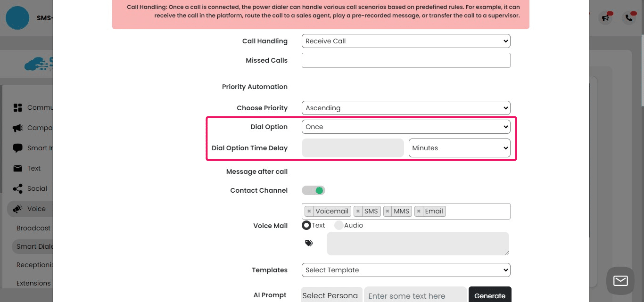Remove the Voicemail channel tag
644x302 pixels.
[x=309, y=211]
